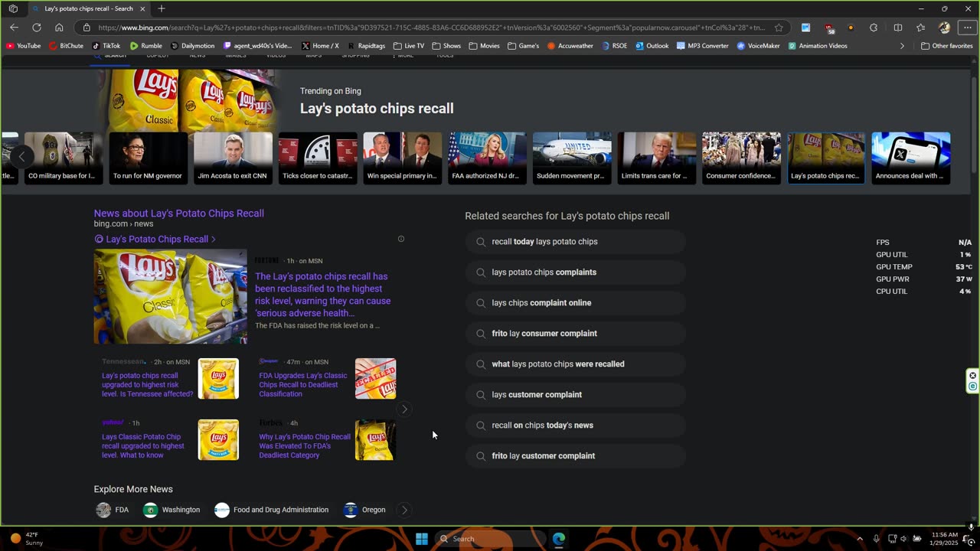This screenshot has height=551, width=980.
Task: Expand the Movies bookmarks folder
Action: 484,46
